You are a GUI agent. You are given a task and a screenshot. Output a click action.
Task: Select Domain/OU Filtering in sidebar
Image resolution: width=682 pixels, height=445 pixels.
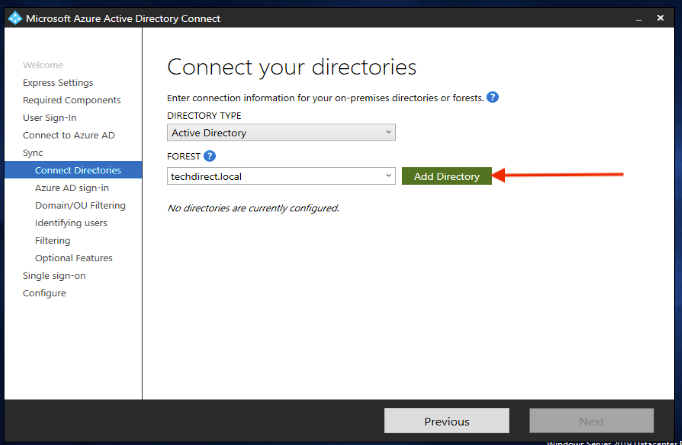click(80, 205)
